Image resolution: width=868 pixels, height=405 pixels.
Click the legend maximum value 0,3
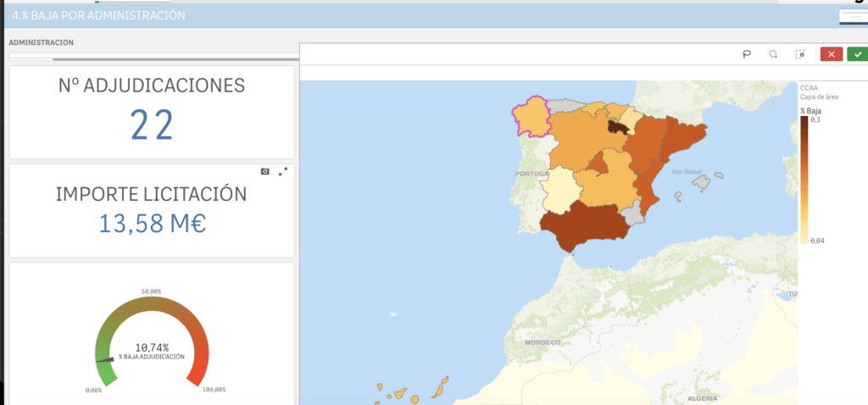tap(815, 119)
